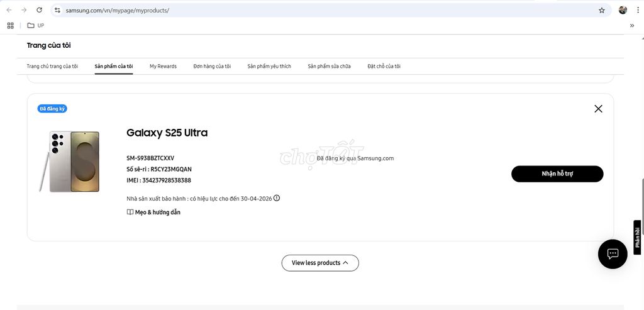Click the Trang của tôi heading
644x310 pixels.
click(x=48, y=45)
